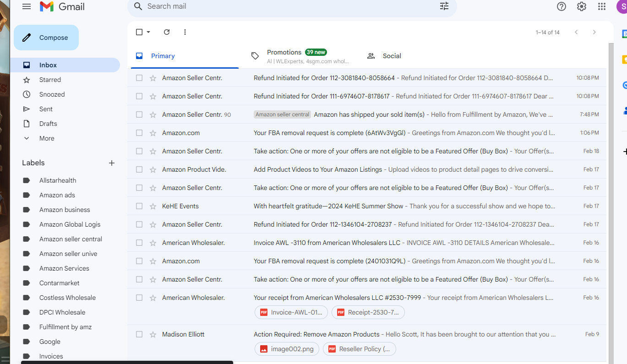Viewport: 627px width, 364px height.
Task: Open the Inbox folder
Action: [65, 65]
